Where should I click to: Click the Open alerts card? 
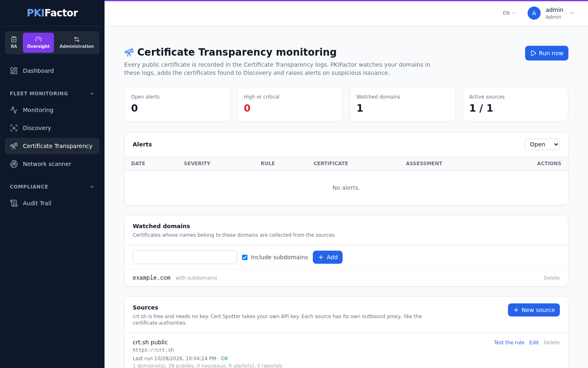pyautogui.click(x=177, y=104)
